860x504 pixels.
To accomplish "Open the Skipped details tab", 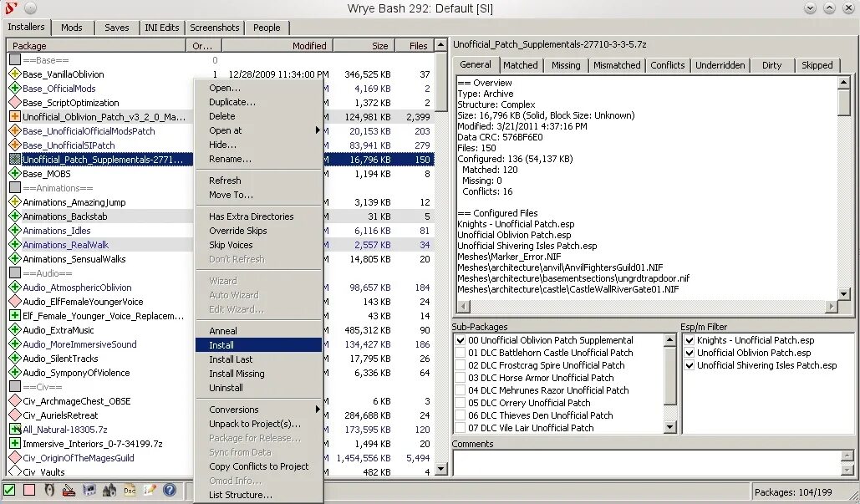I will (x=817, y=65).
